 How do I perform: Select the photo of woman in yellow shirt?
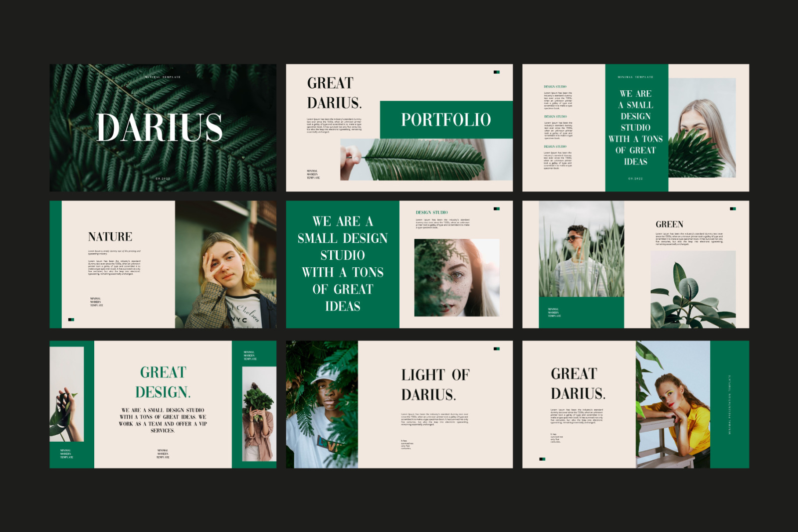[x=673, y=404]
